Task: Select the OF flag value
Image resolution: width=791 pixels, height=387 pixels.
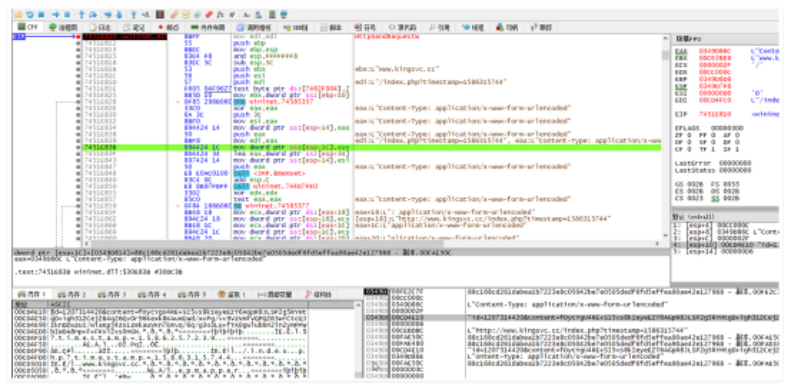Action: (x=688, y=142)
